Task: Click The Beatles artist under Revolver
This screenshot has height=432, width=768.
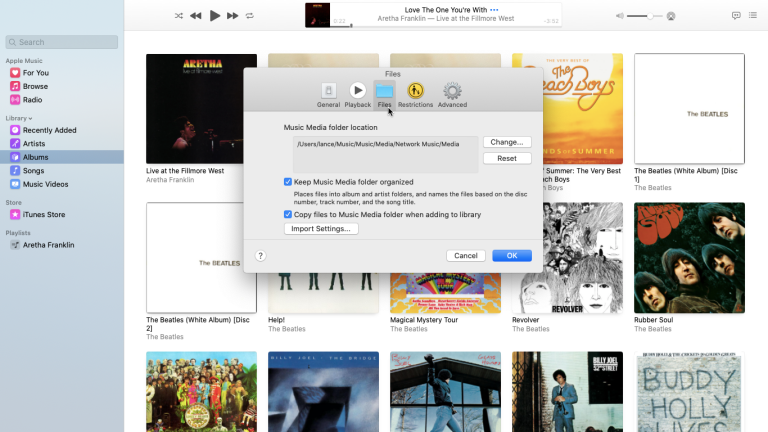Action: (x=531, y=329)
